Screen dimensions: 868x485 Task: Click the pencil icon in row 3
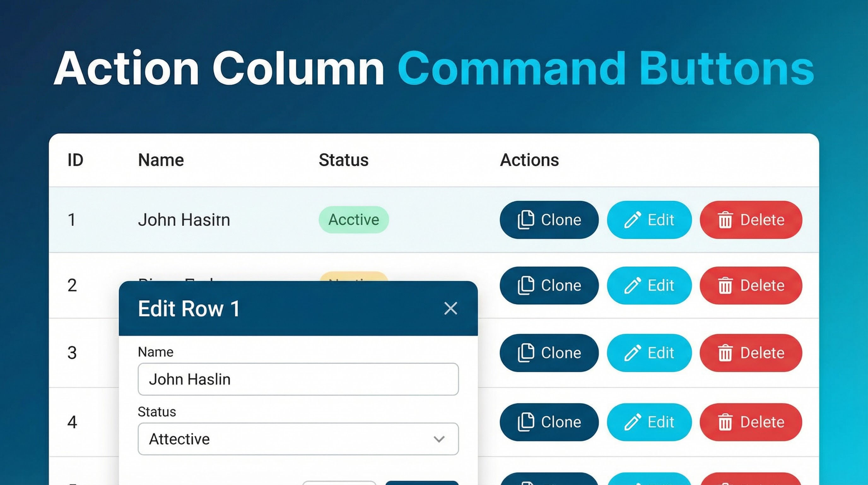(632, 353)
